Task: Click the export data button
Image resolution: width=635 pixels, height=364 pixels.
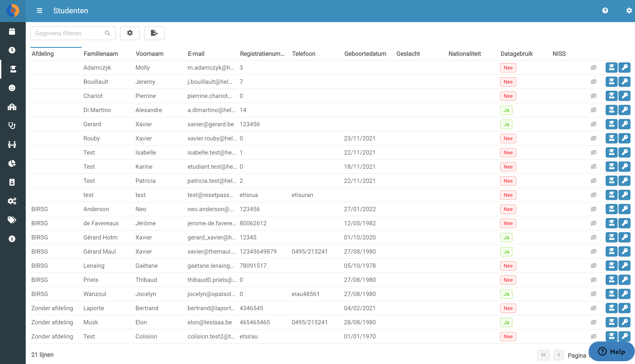Action: 154,33
